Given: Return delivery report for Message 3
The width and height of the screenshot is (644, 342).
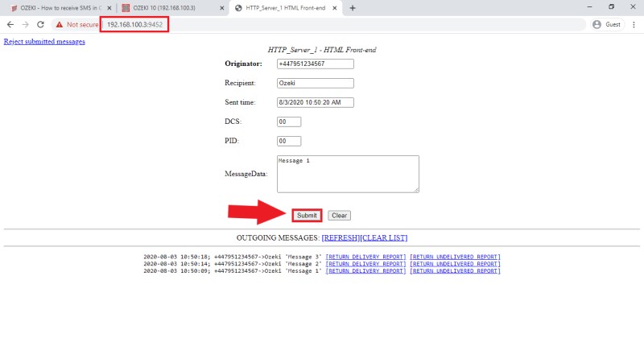Looking at the screenshot, I should 365,257.
